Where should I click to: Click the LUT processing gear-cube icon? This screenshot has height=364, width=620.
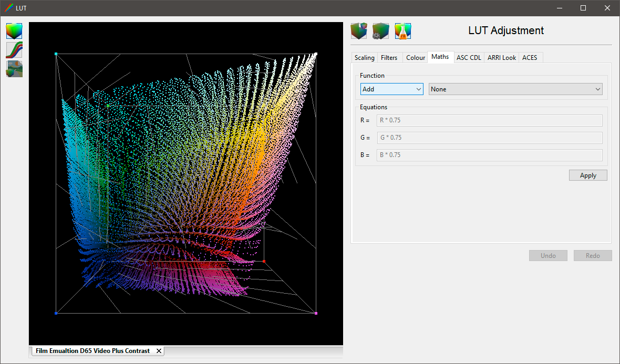tap(380, 31)
